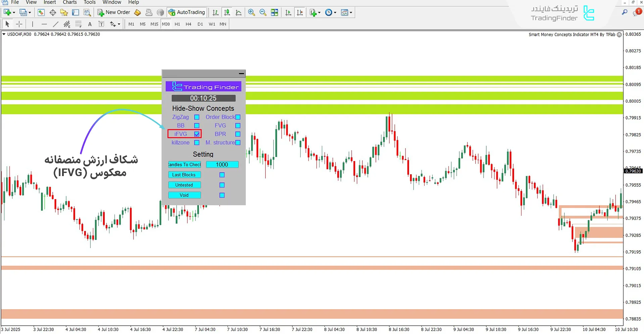Select the horizontal line drawing tool

44,24
